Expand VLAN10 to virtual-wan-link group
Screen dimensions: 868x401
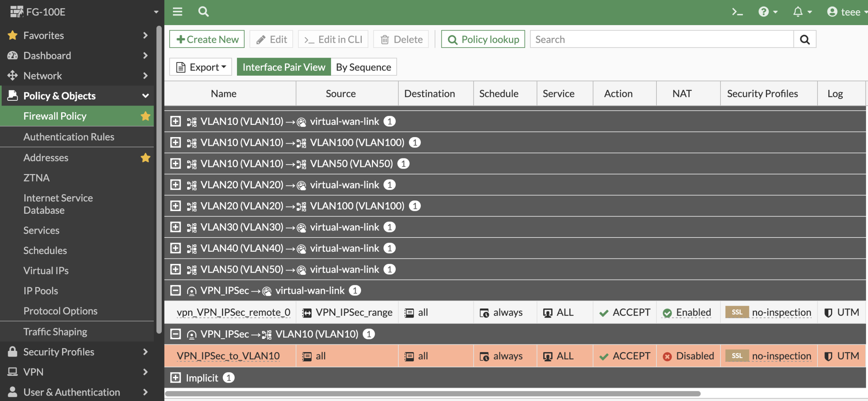click(x=175, y=121)
